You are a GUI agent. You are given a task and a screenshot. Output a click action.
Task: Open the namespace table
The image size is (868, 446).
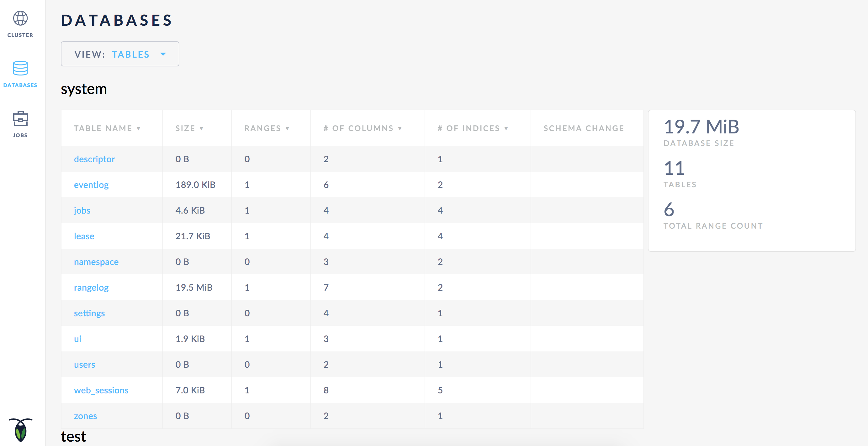tap(96, 262)
